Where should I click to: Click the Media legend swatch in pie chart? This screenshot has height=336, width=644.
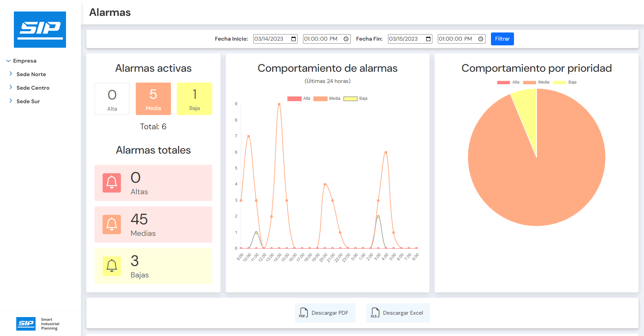pyautogui.click(x=529, y=82)
